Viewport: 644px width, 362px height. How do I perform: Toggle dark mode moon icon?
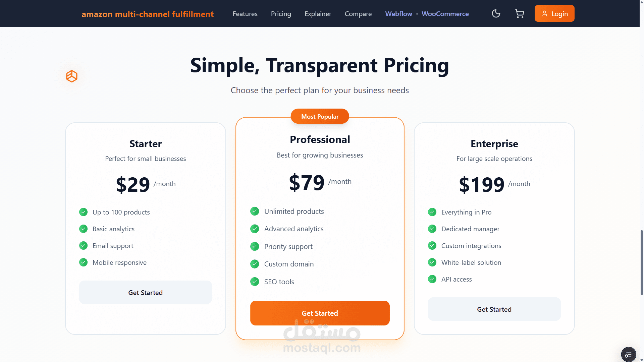point(496,14)
